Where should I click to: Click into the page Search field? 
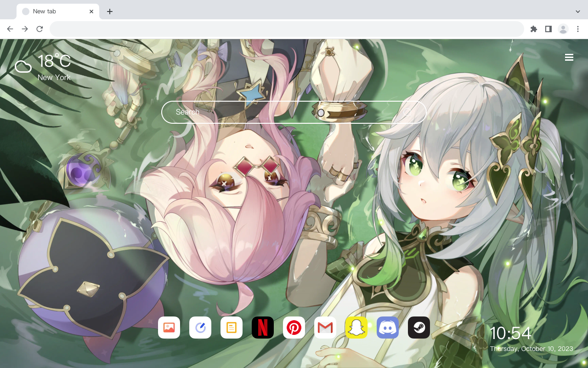294,112
